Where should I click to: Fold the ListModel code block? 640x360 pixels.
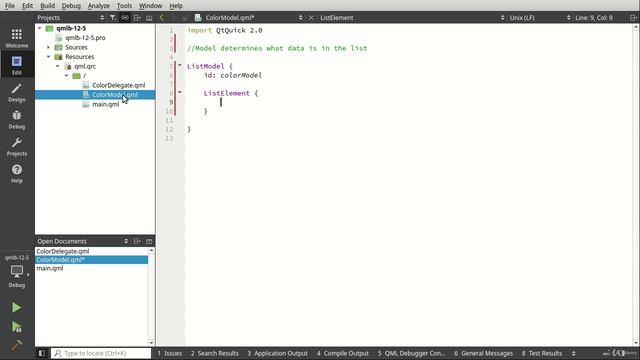click(180, 65)
